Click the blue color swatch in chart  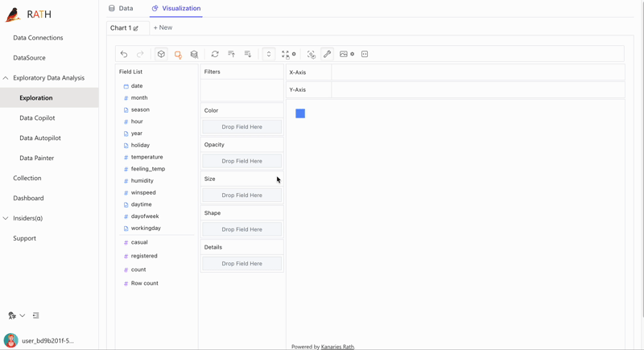coord(300,113)
